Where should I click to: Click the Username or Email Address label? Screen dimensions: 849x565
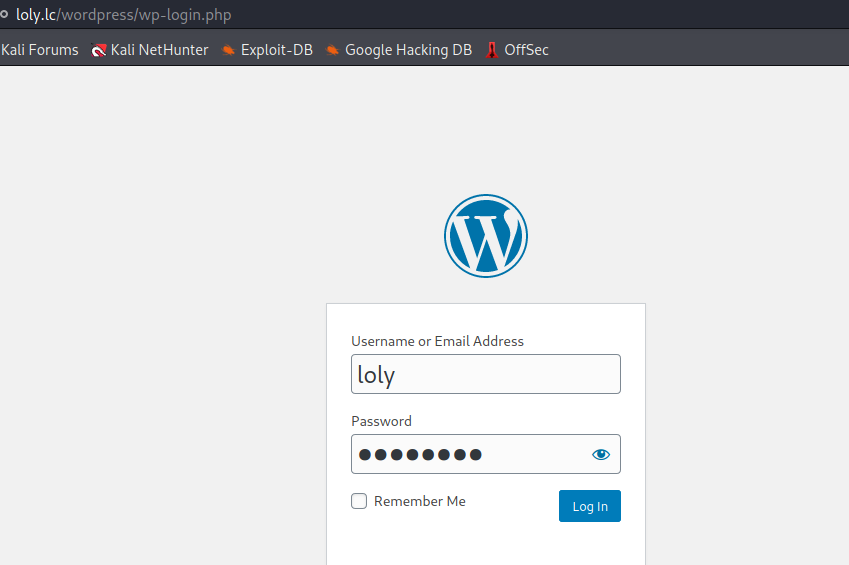(x=437, y=341)
